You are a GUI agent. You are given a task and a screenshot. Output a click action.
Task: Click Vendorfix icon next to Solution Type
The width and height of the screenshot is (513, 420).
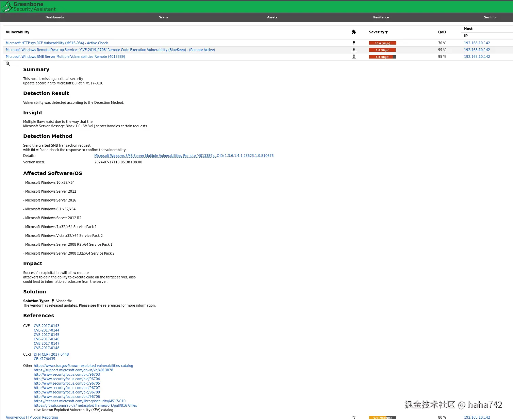(x=53, y=301)
